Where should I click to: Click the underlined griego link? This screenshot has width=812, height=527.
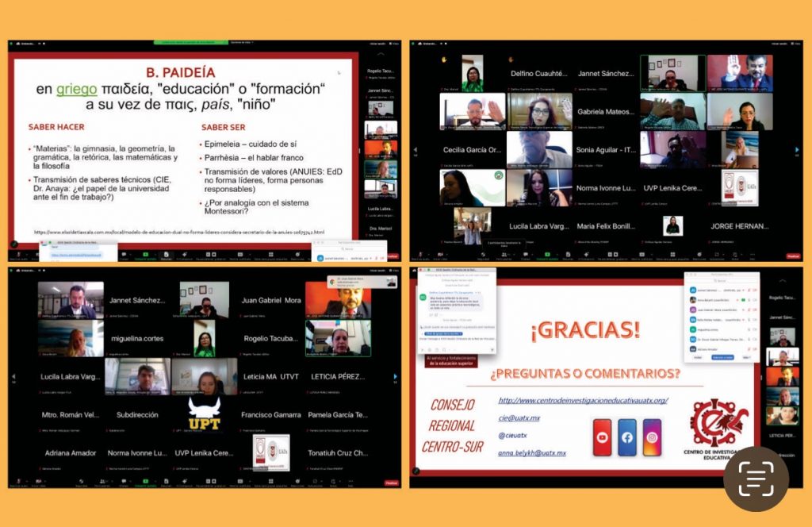coord(77,89)
